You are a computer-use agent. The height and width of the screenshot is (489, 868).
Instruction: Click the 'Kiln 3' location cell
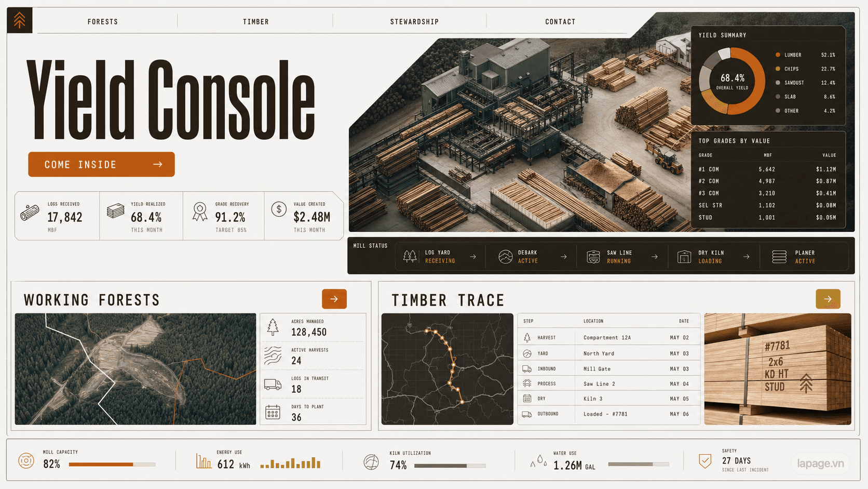tap(593, 399)
